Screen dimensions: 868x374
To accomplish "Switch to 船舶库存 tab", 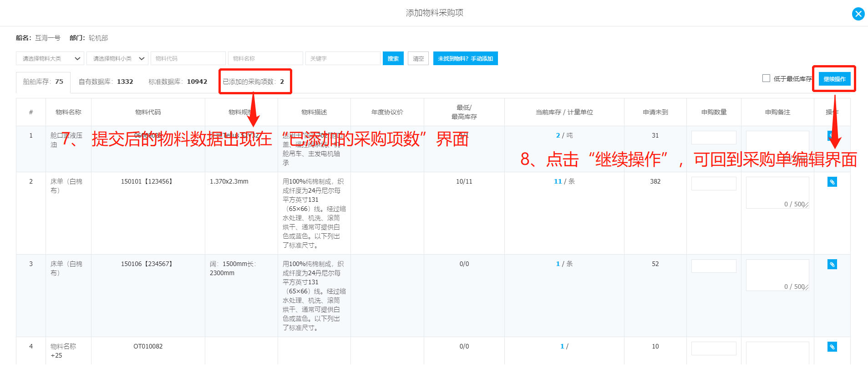I will [43, 82].
